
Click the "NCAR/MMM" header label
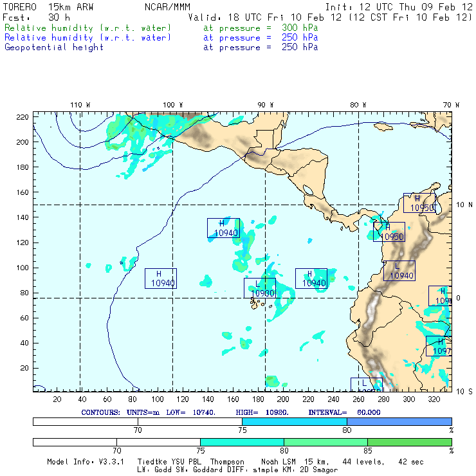[168, 7]
